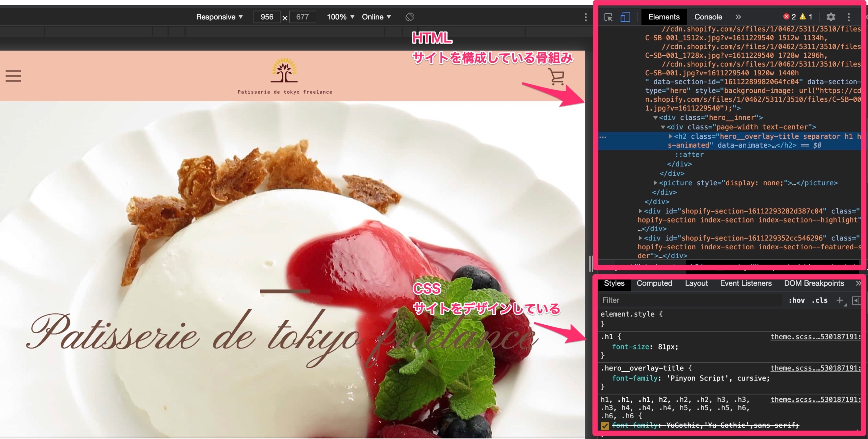This screenshot has width=868, height=439.
Task: Collapse the page-width text-center div
Action: point(663,127)
